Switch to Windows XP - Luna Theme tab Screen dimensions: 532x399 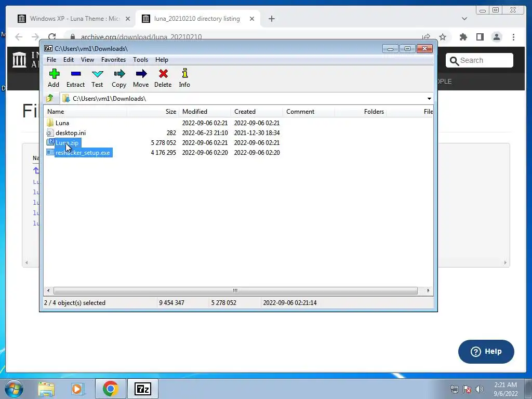[x=74, y=19]
